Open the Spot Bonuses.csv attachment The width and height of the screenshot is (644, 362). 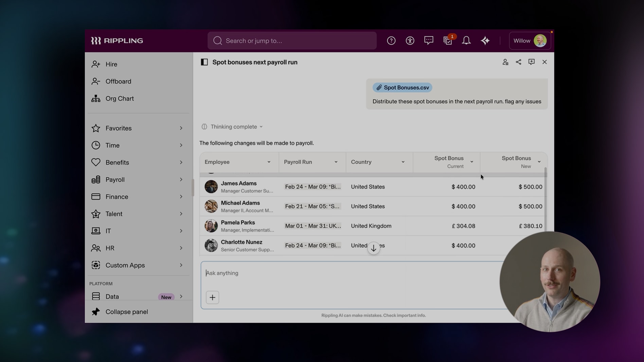[x=402, y=88]
